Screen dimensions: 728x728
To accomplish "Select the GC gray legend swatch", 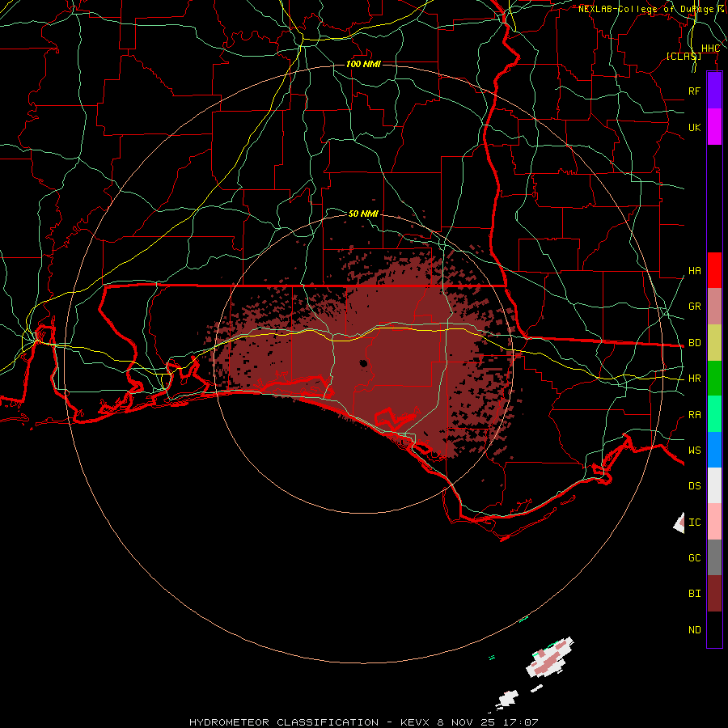I will click(714, 557).
